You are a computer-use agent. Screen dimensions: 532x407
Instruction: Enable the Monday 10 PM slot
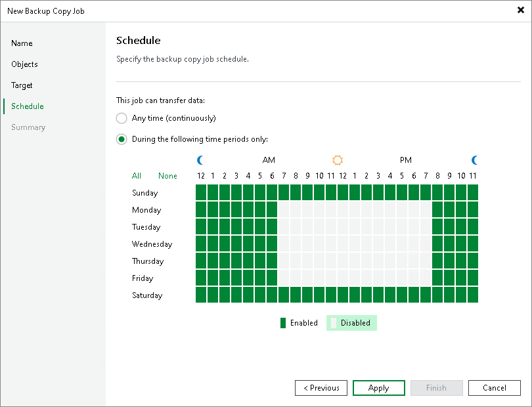[x=461, y=210]
